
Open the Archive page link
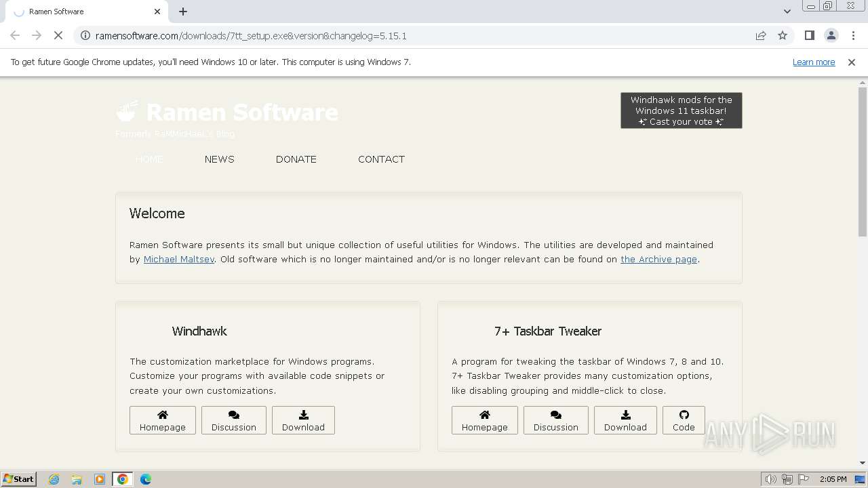point(658,259)
